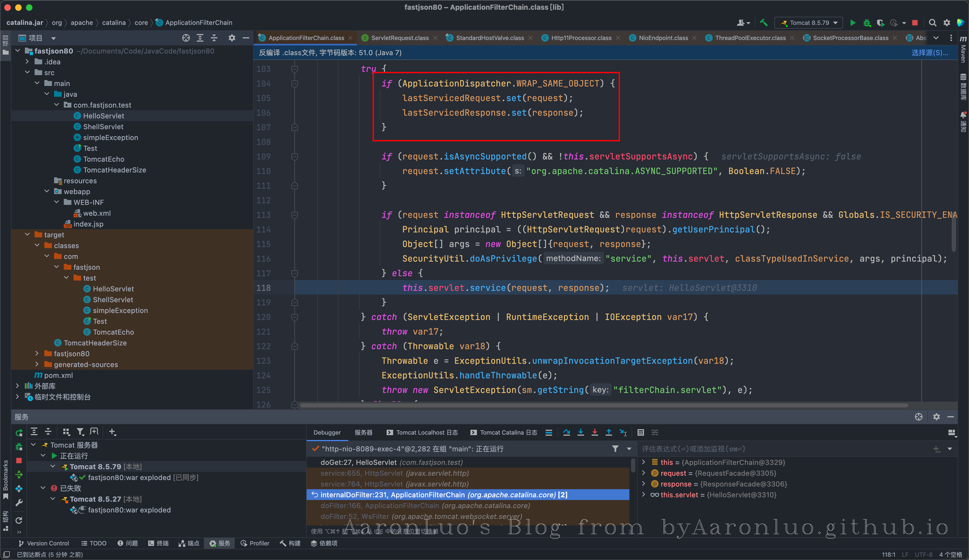The image size is (969, 560).
Task: Close the ApplicationFilterChain.class tab
Action: pyautogui.click(x=350, y=38)
